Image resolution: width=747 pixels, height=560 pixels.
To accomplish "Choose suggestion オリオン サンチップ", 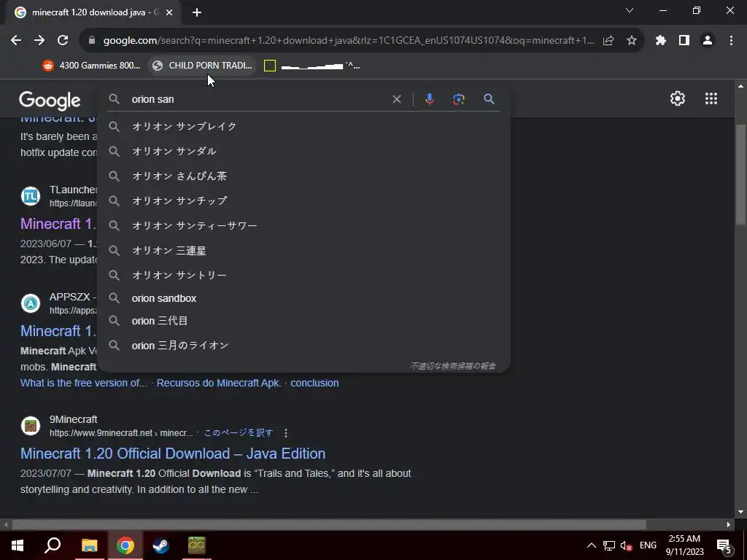I will (x=304, y=201).
